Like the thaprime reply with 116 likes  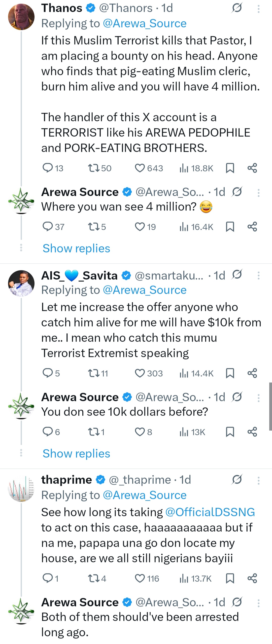click(140, 578)
